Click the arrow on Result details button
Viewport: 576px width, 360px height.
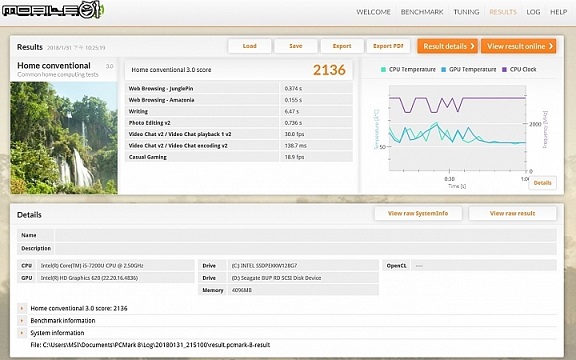(x=472, y=46)
